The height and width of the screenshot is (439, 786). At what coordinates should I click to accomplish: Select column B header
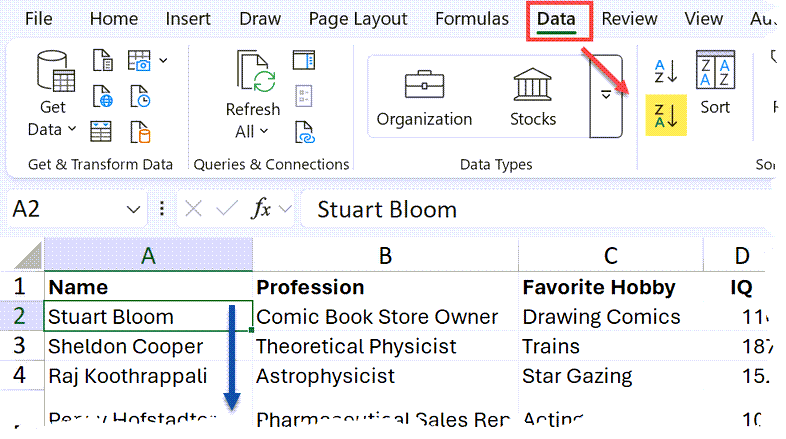[x=385, y=255]
